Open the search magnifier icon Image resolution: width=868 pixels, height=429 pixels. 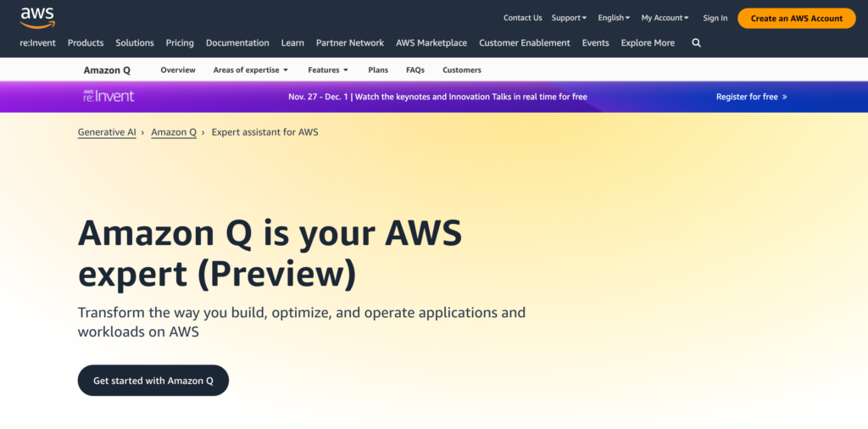pyautogui.click(x=697, y=42)
